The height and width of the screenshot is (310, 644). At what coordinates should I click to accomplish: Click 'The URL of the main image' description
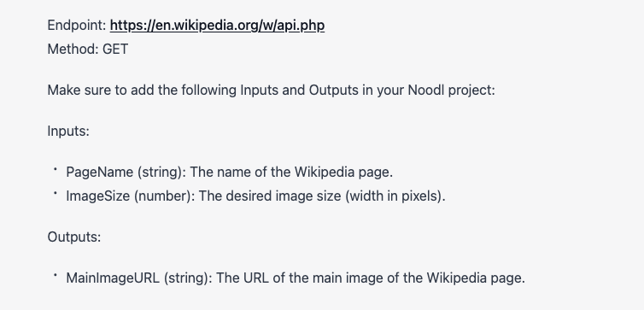[296, 278]
